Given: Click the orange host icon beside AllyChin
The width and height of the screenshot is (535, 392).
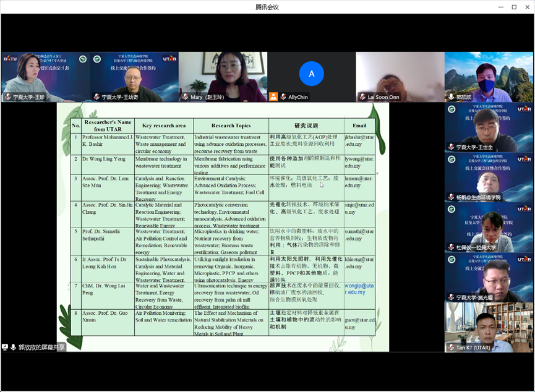Looking at the screenshot, I should [x=273, y=97].
